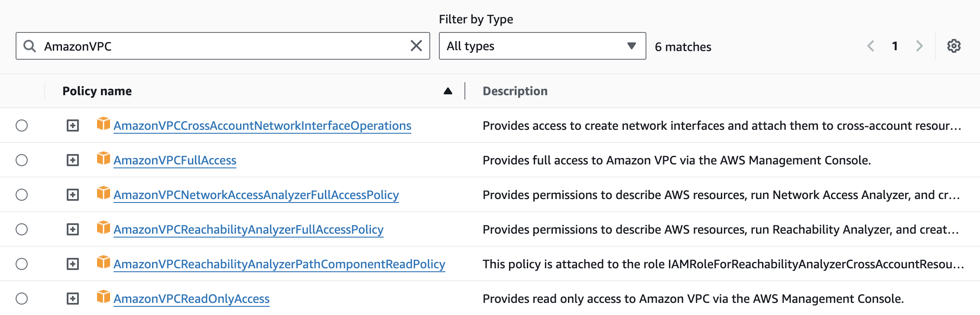Click the policy icon for AmazonVPCCrossAccountNetworkInterfaceOperations
This screenshot has width=980, height=315.
click(x=103, y=124)
